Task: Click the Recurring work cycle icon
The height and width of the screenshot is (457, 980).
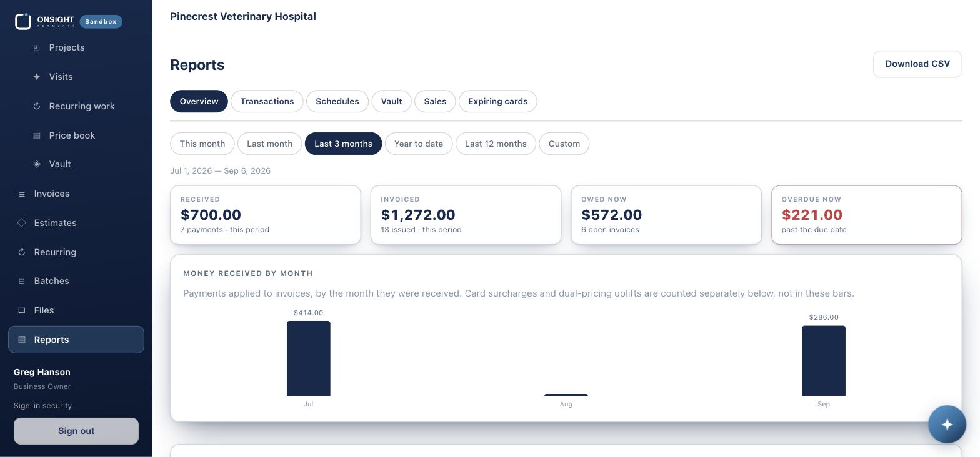Action: pos(37,106)
